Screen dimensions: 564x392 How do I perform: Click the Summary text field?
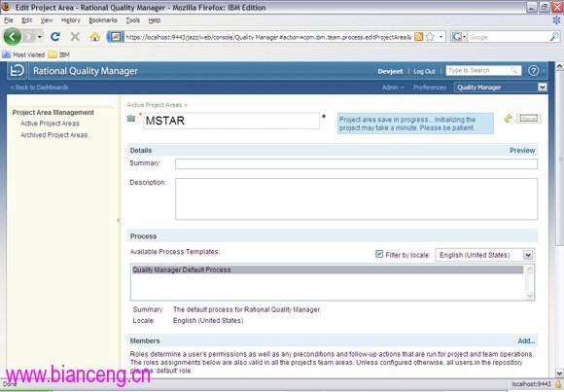coord(356,163)
